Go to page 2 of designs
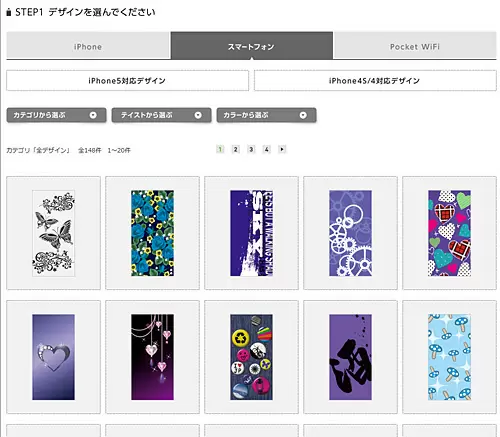 [235, 149]
